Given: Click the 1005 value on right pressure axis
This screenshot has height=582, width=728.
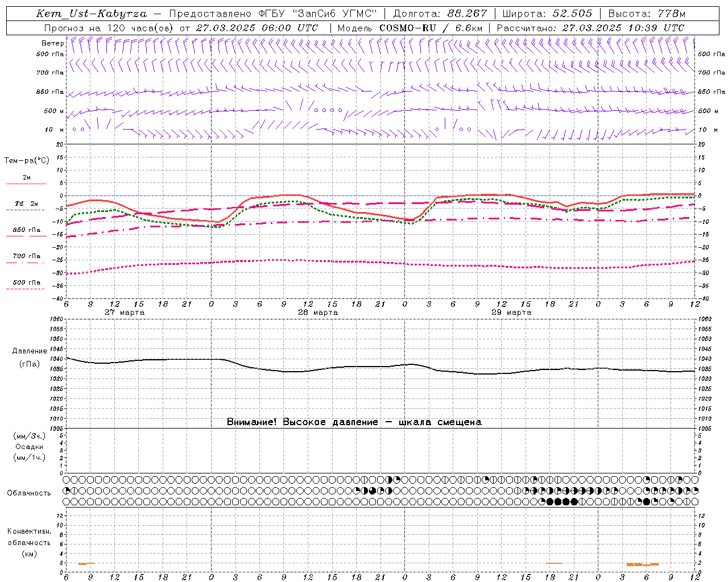Looking at the screenshot, I should 705,428.
